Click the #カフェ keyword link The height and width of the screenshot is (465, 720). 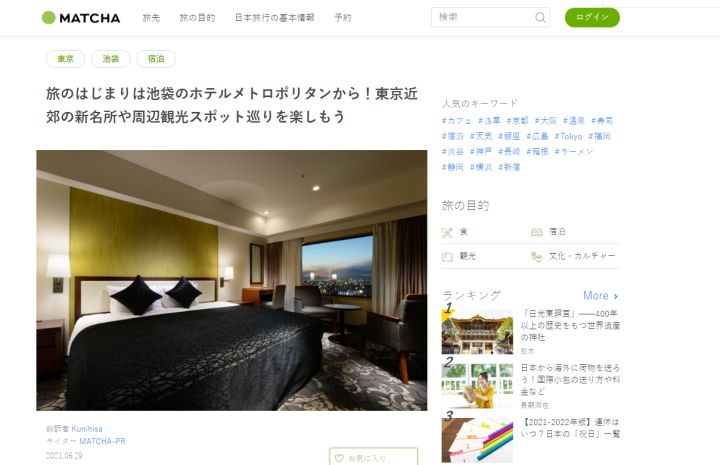coord(456,121)
